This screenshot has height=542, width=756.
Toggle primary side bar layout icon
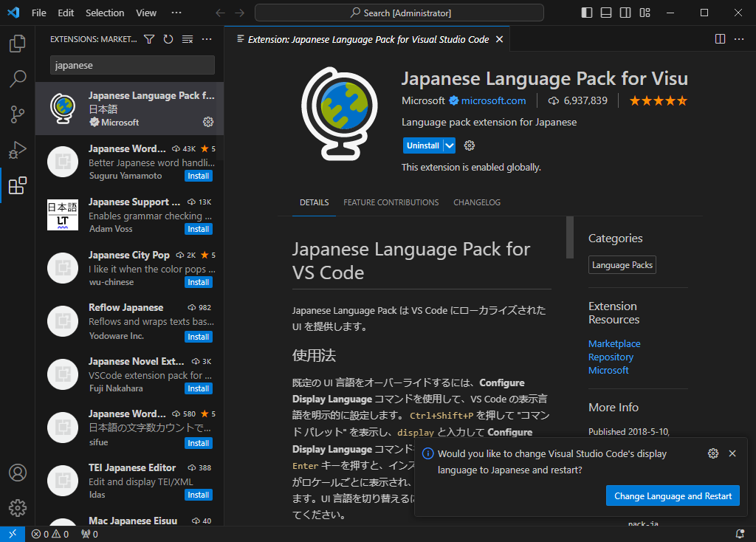pyautogui.click(x=587, y=13)
